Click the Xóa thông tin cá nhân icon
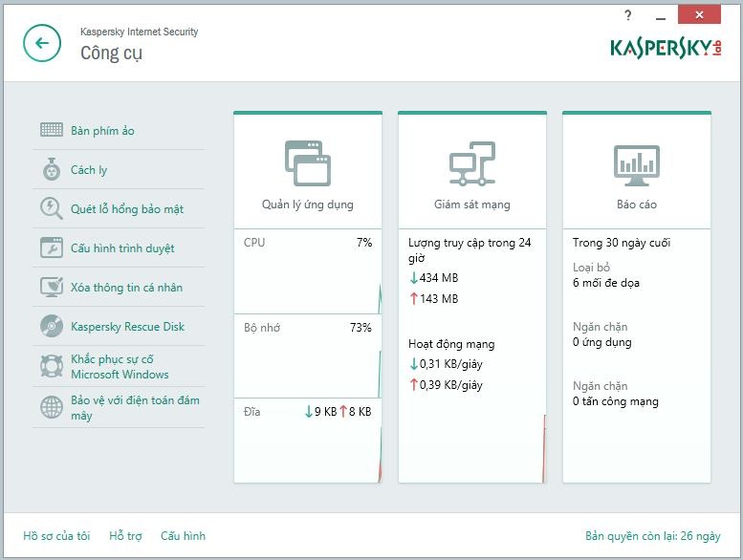This screenshot has height=560, width=743. coord(52,288)
